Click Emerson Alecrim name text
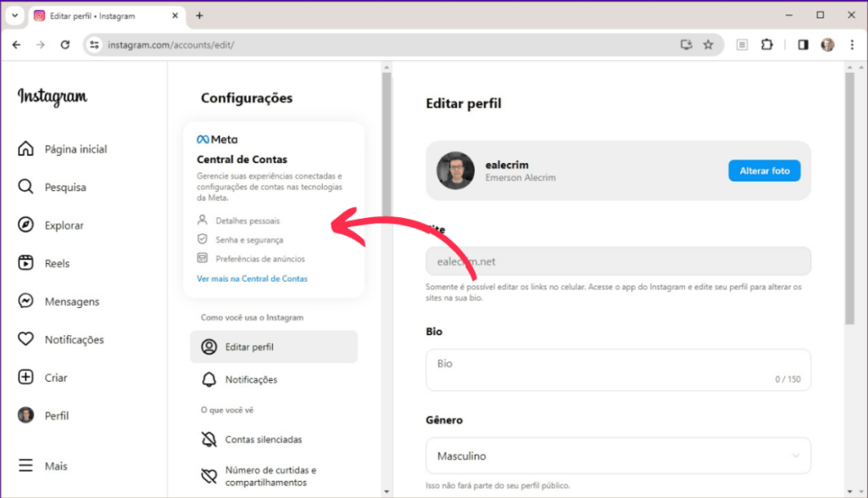Image resolution: width=868 pixels, height=498 pixels. tap(520, 178)
